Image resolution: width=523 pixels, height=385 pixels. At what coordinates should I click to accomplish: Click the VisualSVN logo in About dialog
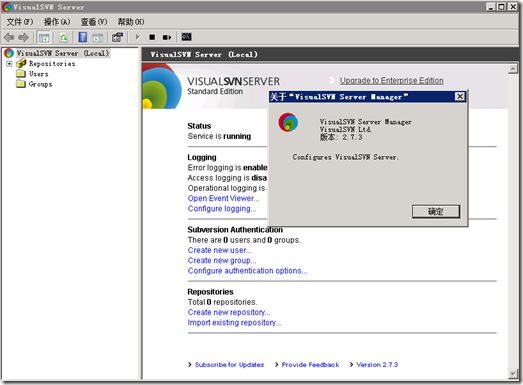(288, 122)
